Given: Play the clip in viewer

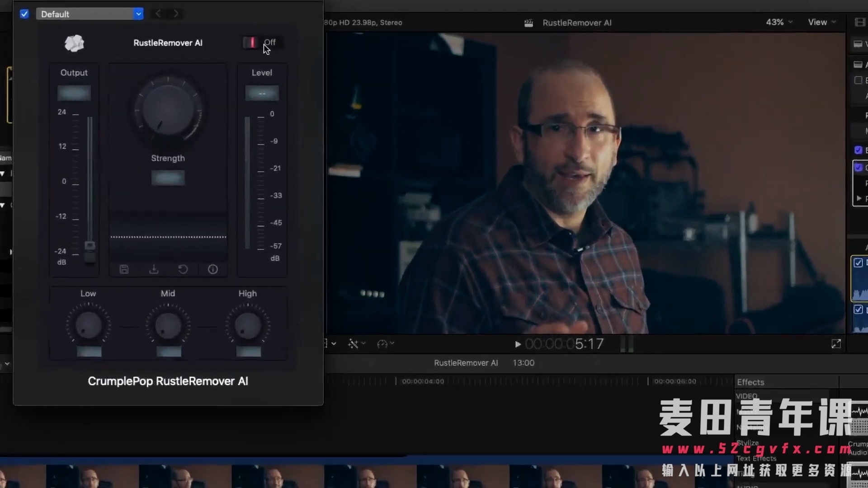Looking at the screenshot, I should [x=518, y=344].
